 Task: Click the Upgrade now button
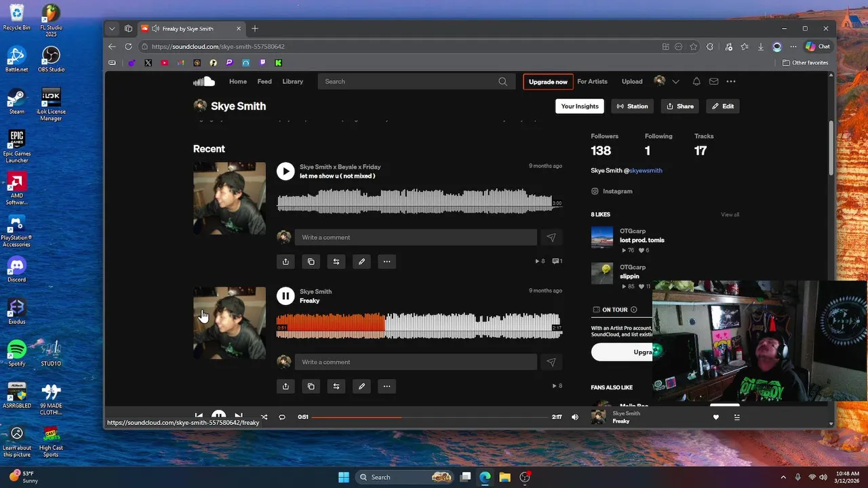548,82
